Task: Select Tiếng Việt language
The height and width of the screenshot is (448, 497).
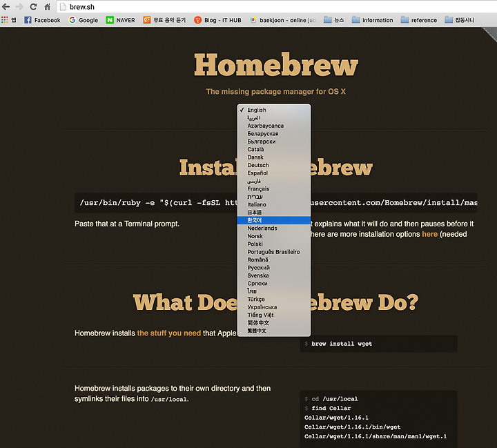Action: 274,315
